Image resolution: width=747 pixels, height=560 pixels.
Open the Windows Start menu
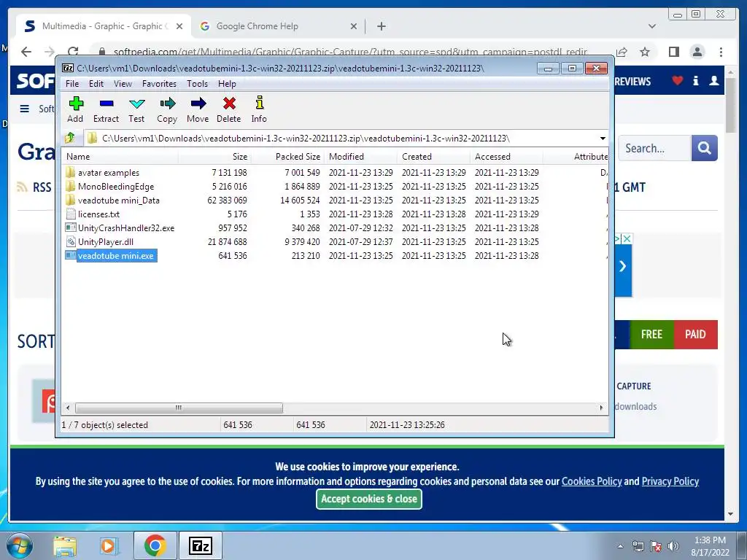click(19, 545)
